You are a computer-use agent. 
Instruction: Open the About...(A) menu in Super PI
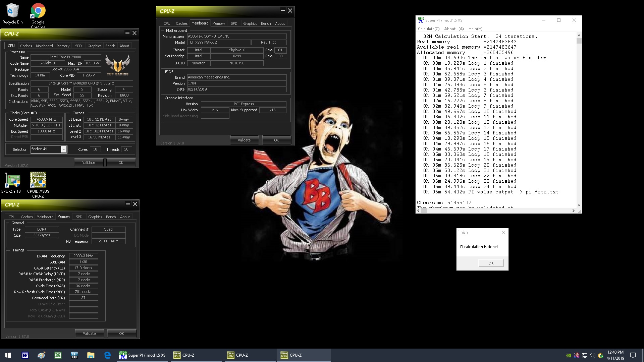[454, 29]
